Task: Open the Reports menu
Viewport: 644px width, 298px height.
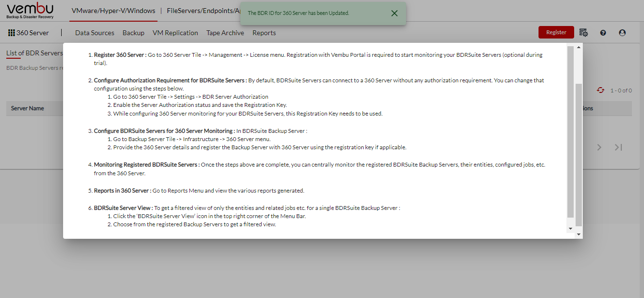Action: [x=264, y=33]
